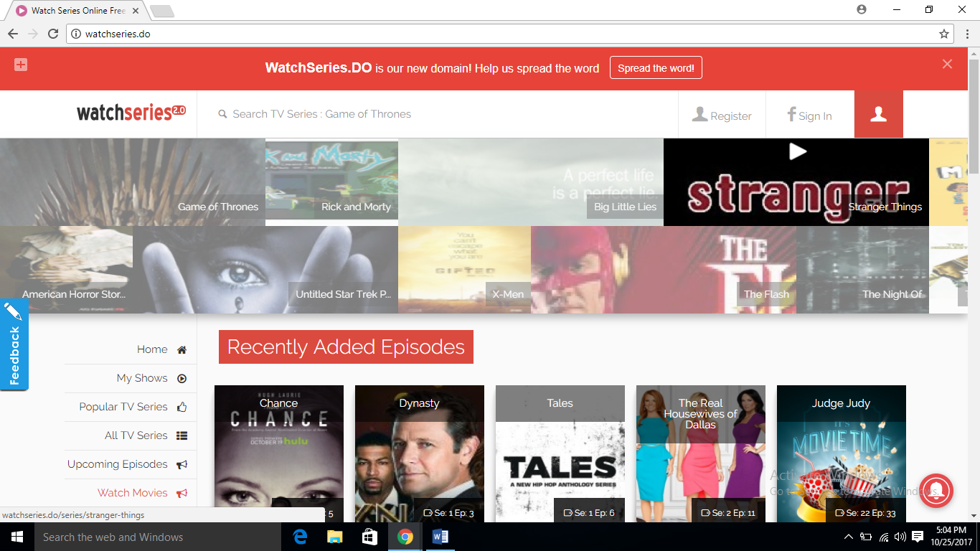980x551 pixels.
Task: Open the Untitled Star Trek banner
Action: tap(265, 270)
